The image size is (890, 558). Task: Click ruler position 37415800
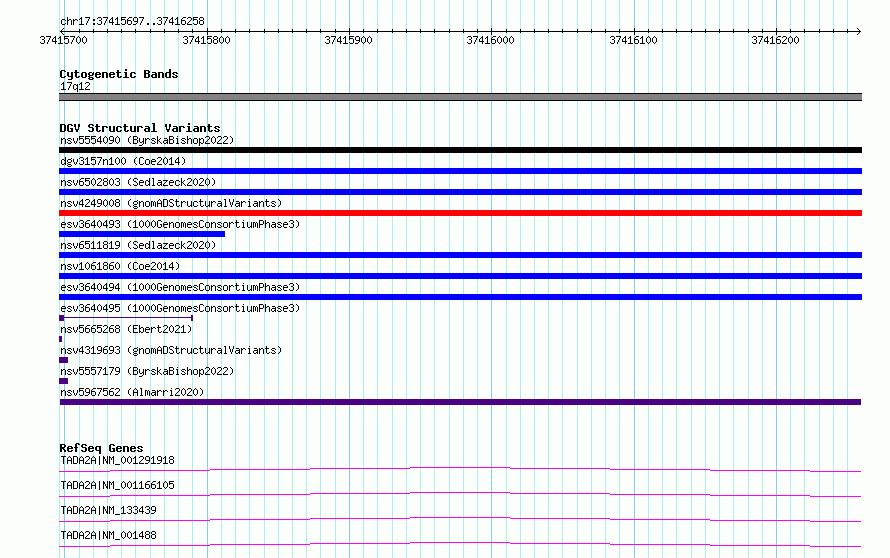pyautogui.click(x=207, y=40)
